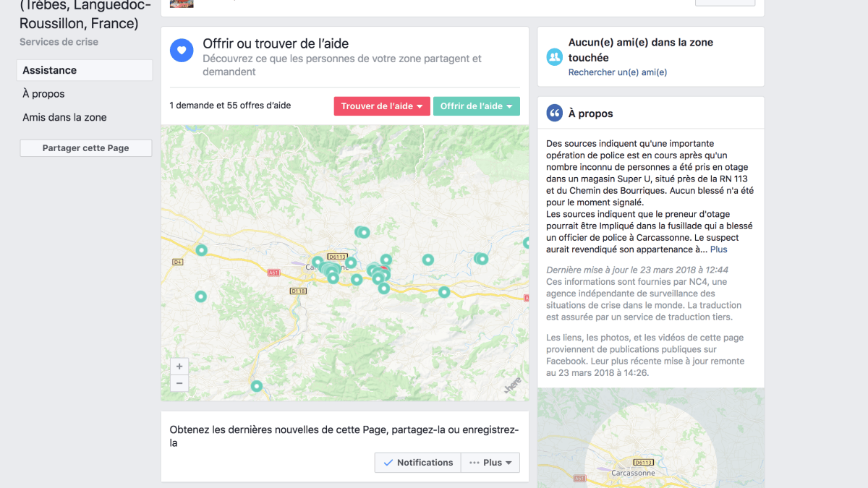Select the lone marker near the map's bottom edge
This screenshot has height=488, width=868.
pyautogui.click(x=256, y=386)
